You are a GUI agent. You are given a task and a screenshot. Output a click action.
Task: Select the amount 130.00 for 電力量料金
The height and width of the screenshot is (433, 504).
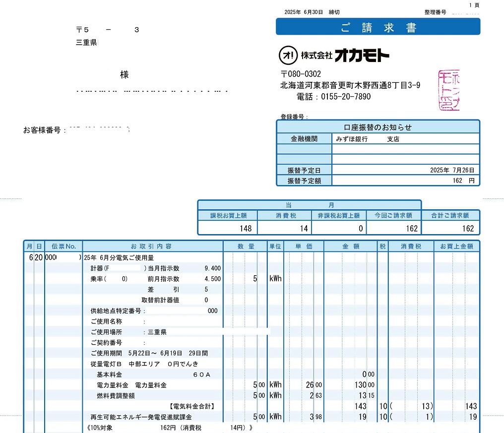click(365, 385)
